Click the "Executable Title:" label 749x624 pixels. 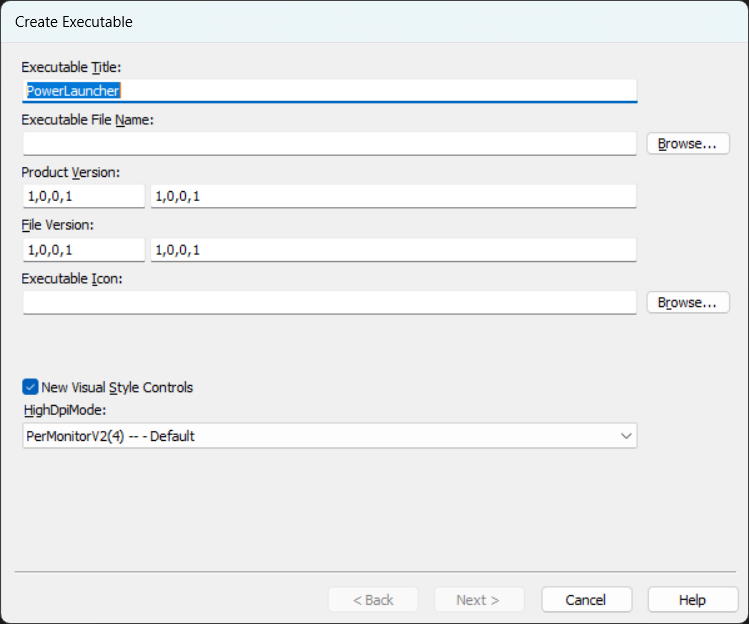(x=71, y=67)
